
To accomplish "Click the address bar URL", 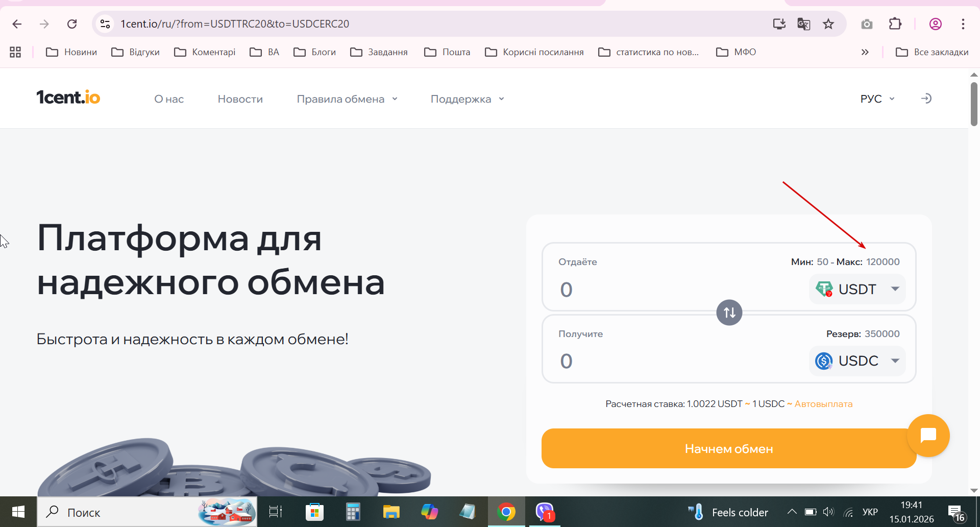I will click(x=235, y=24).
